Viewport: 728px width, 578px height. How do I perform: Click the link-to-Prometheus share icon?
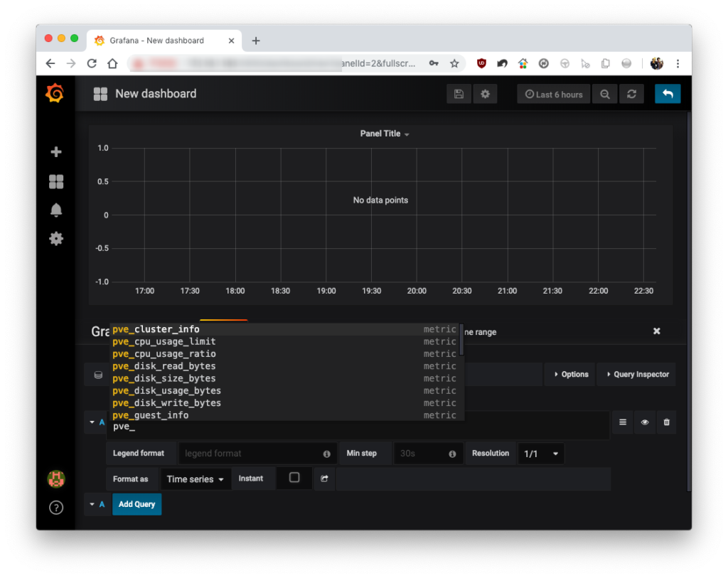324,478
